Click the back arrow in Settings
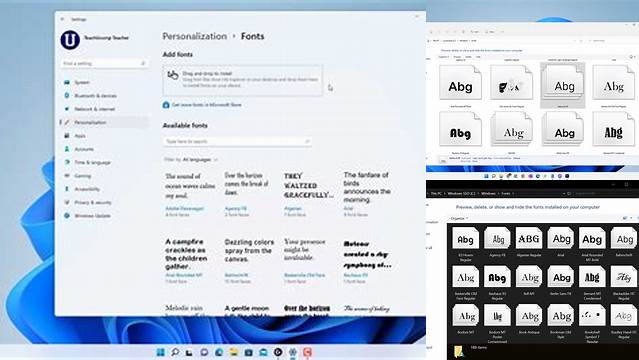Image resolution: width=639 pixels, height=360 pixels. [62, 19]
